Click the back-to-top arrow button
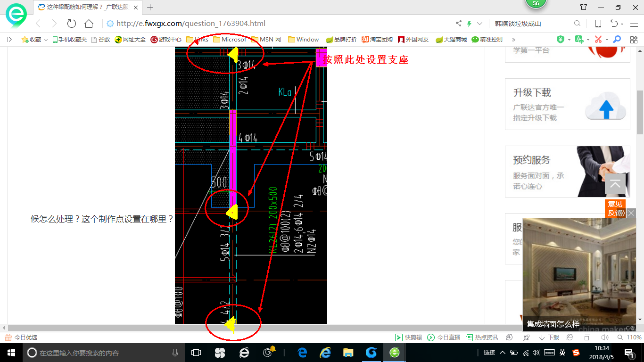The width and height of the screenshot is (644, 362). point(615,184)
